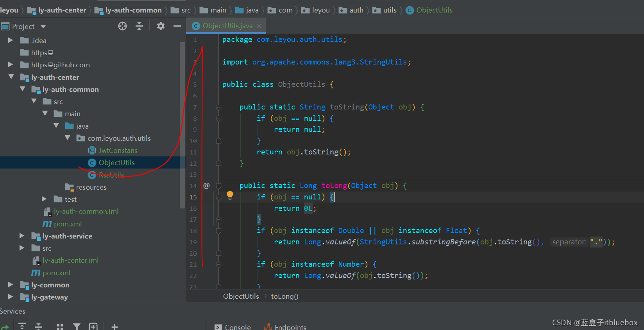
Task: Click the ObjectUtils editor bottom breadcrumb
Action: (241, 296)
